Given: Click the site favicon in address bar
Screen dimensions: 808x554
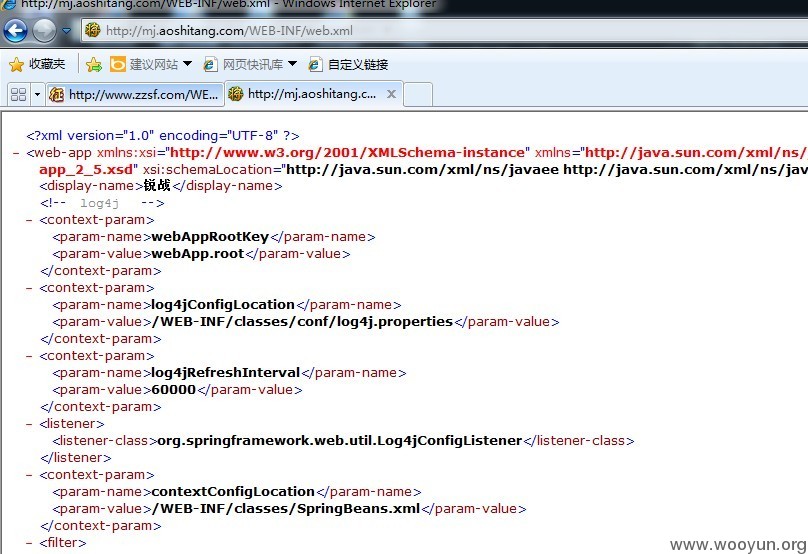Looking at the screenshot, I should 93,30.
